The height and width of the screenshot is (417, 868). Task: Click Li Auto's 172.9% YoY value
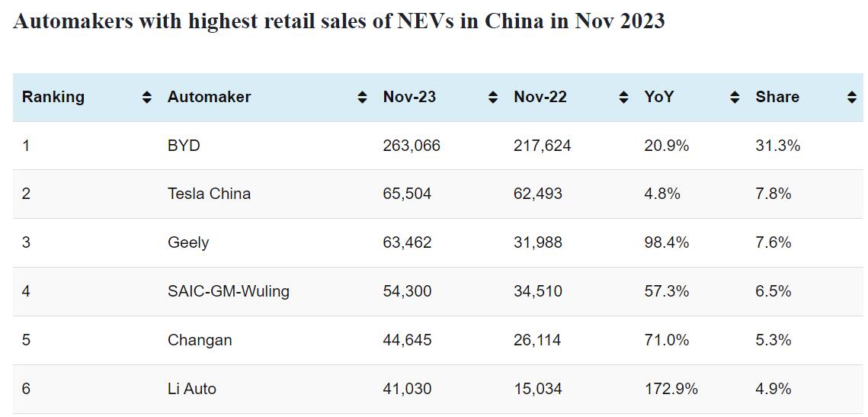pos(671,389)
